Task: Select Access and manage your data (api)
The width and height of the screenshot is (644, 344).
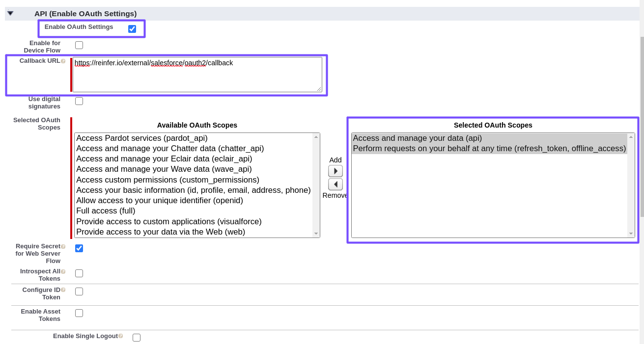Action: pyautogui.click(x=418, y=138)
